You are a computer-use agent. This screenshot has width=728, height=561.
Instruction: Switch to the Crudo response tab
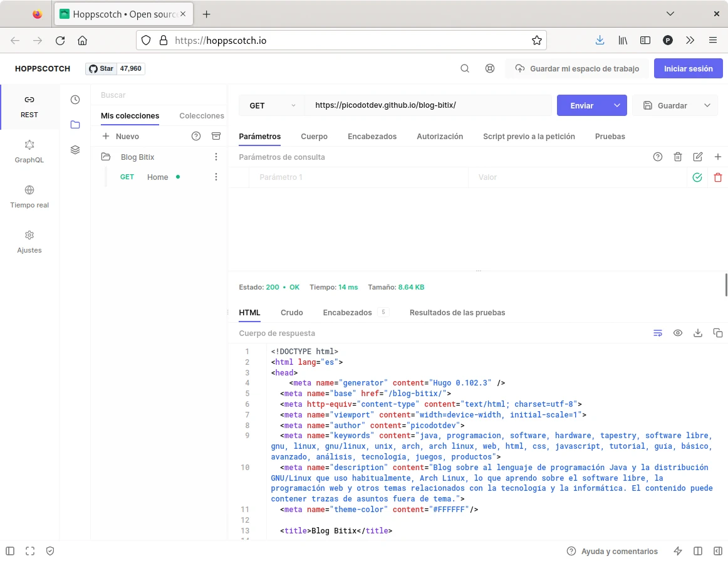291,313
